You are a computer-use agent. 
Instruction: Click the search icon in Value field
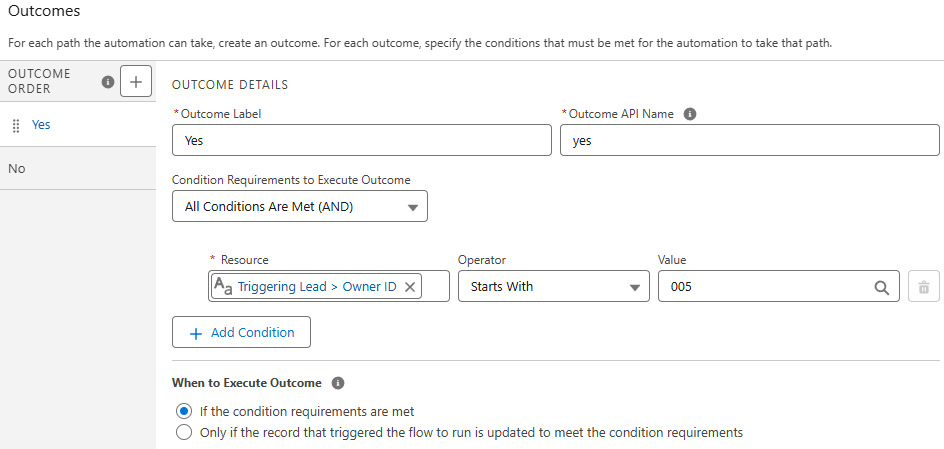tap(882, 287)
